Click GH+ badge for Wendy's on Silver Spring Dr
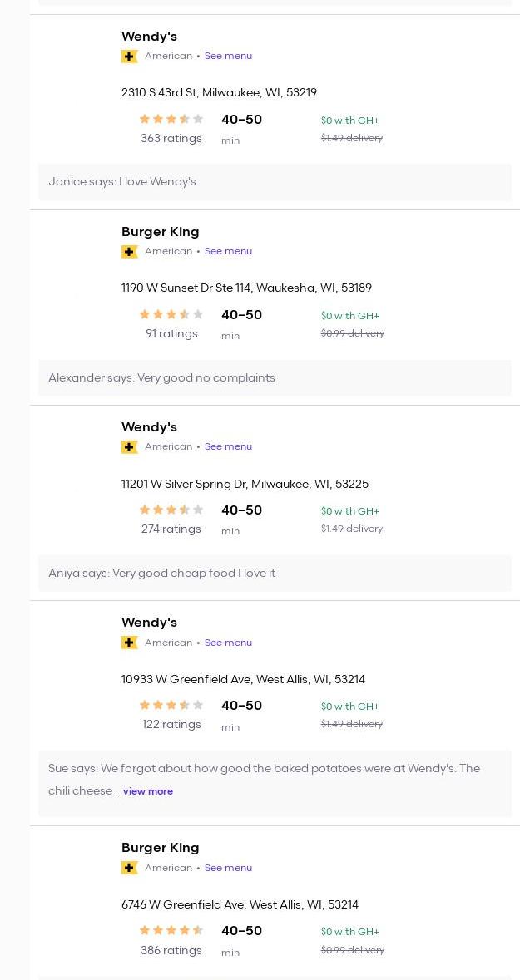Screen dimensions: 520x980 click(129, 447)
